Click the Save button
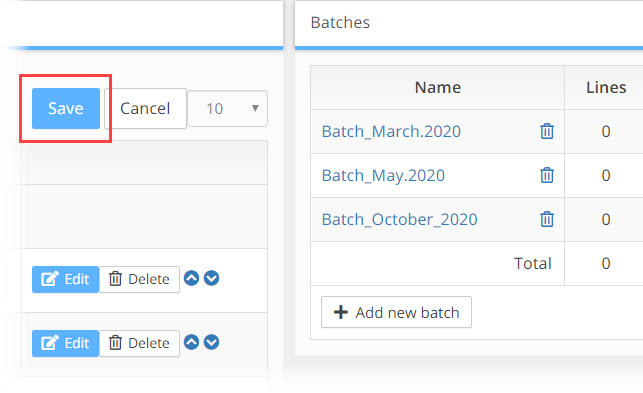 [x=66, y=108]
